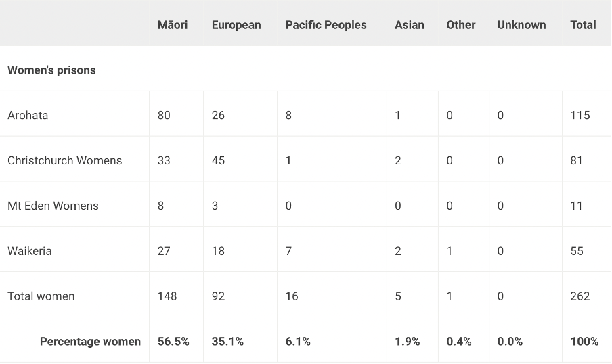Viewport: 612px width, 364px height.
Task: Select the Pacific Peoples column header
Action: 326,25
